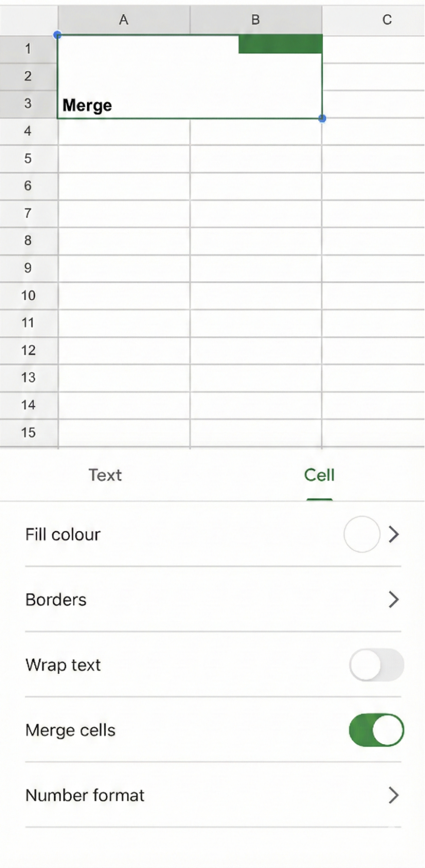The width and height of the screenshot is (425, 868).
Task: Select column header A
Action: [124, 20]
